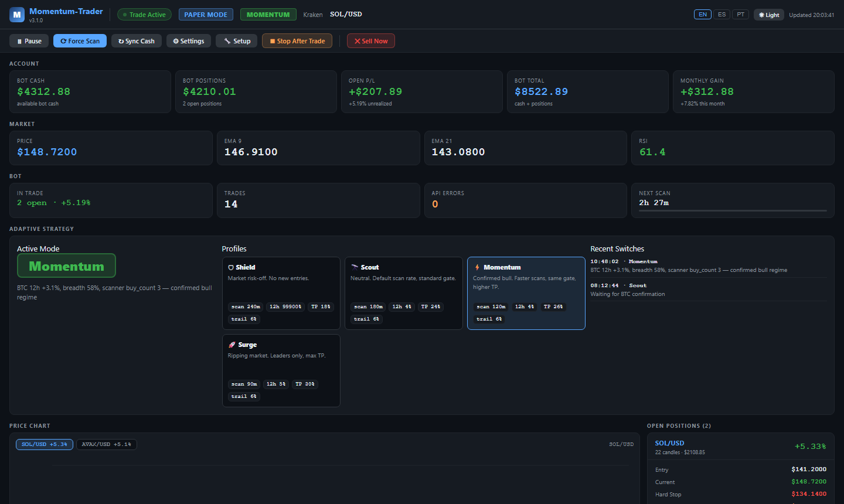Select the Shield profile card
The height and width of the screenshot is (504, 844).
[281, 293]
